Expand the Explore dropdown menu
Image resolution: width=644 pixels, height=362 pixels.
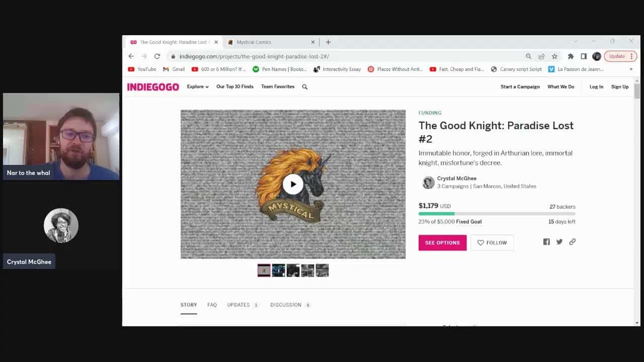(198, 87)
